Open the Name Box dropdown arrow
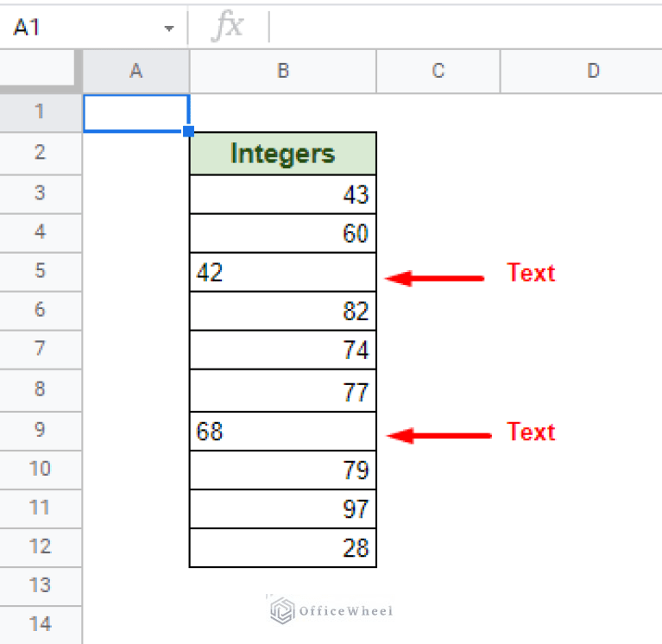The height and width of the screenshot is (644, 662). point(168,28)
